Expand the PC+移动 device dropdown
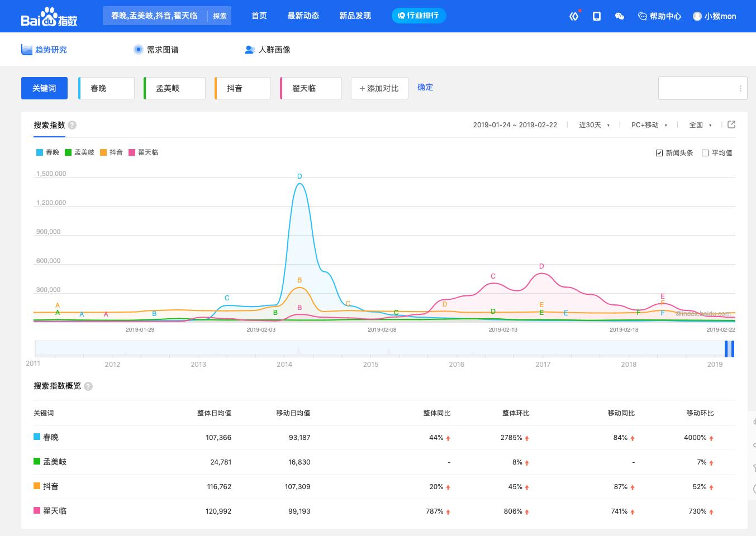Screen dimensions: 756x536 (648, 125)
